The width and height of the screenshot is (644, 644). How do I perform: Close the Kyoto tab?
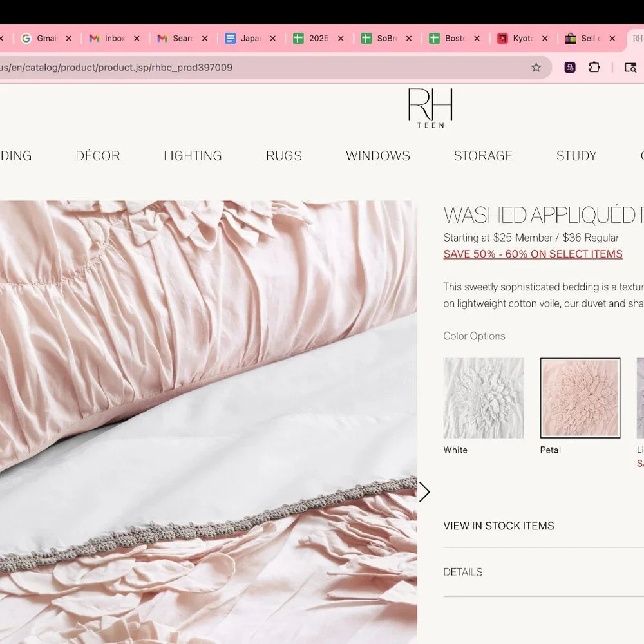pyautogui.click(x=545, y=38)
